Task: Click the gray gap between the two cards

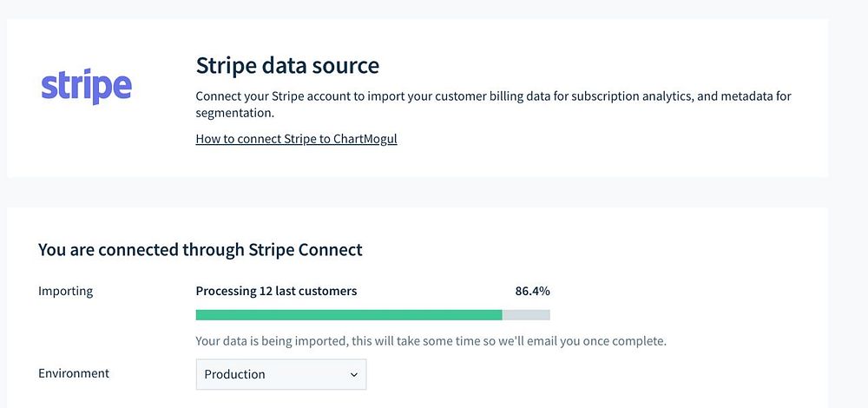Action: (x=417, y=192)
